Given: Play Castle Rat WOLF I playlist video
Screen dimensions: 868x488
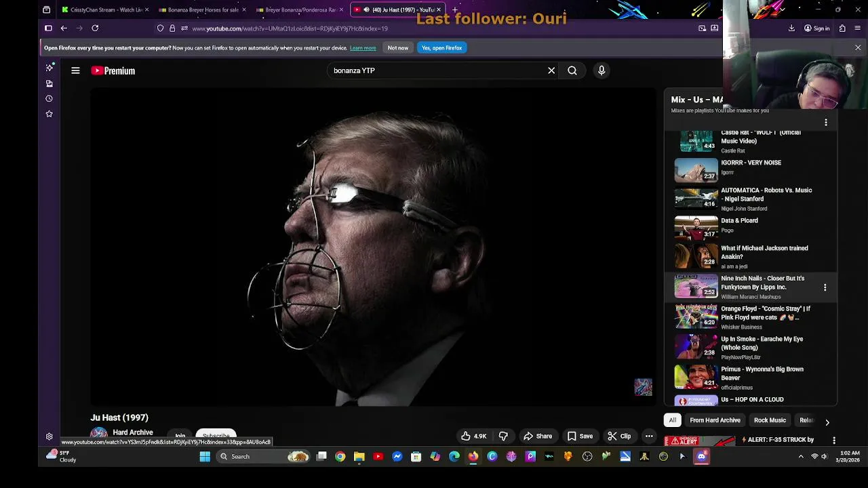Looking at the screenshot, I should 751,141.
